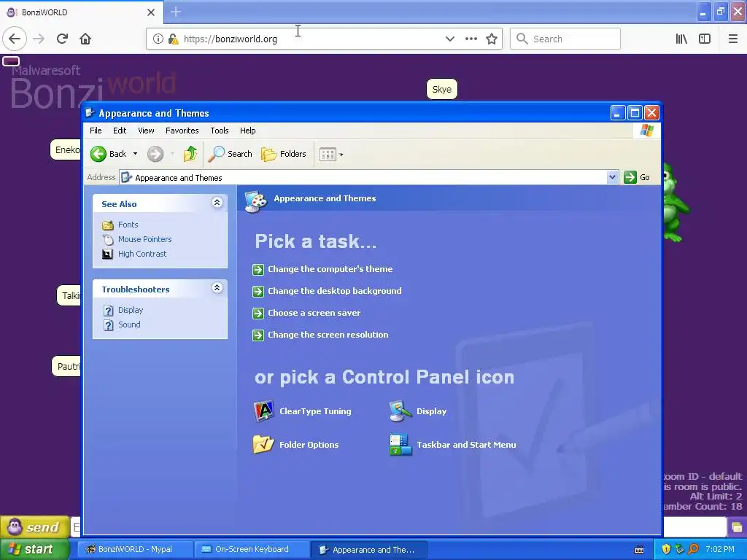Click the Skye name tag
Image resolution: width=747 pixels, height=560 pixels.
pyautogui.click(x=441, y=89)
